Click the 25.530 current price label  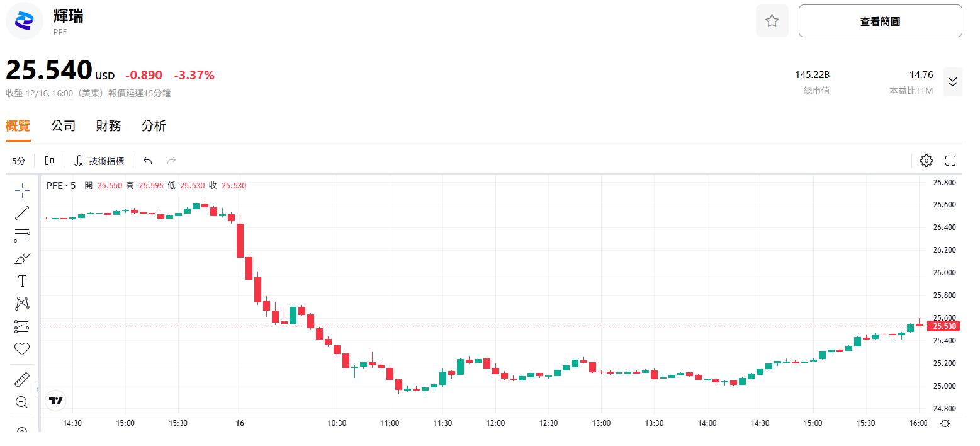click(944, 326)
